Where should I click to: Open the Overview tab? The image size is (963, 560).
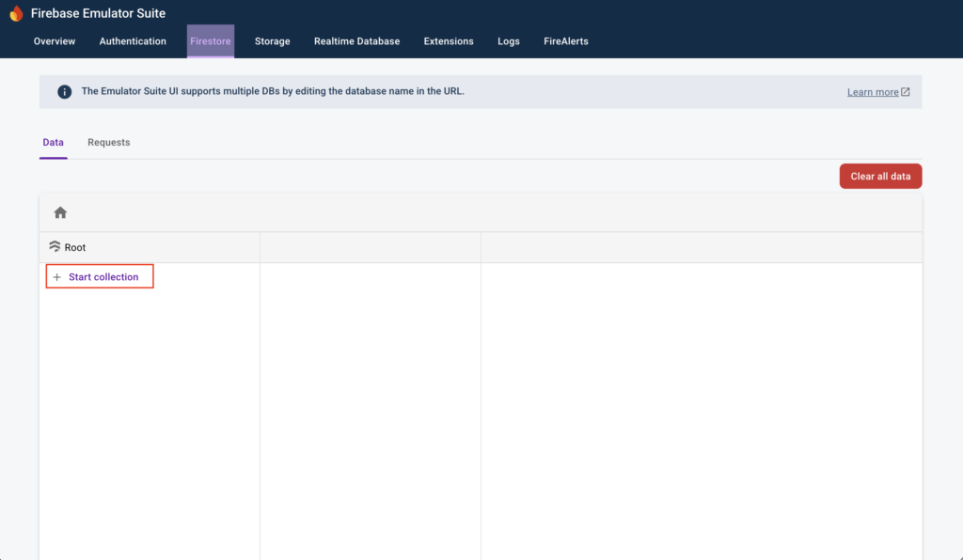(55, 41)
